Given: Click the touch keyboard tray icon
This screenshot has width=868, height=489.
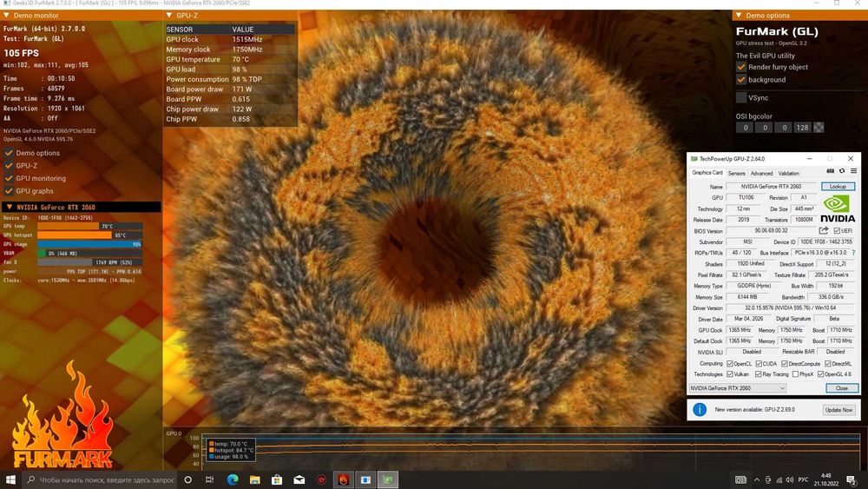Looking at the screenshot, I should [x=740, y=479].
